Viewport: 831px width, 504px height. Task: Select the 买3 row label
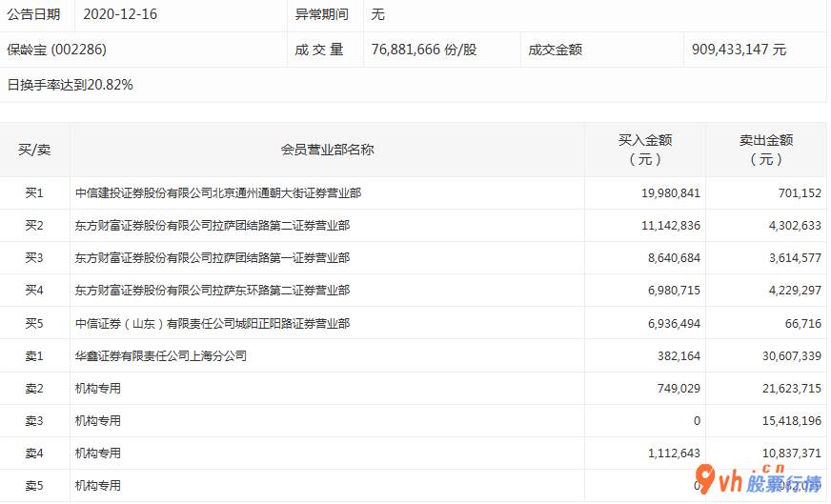pos(34,258)
